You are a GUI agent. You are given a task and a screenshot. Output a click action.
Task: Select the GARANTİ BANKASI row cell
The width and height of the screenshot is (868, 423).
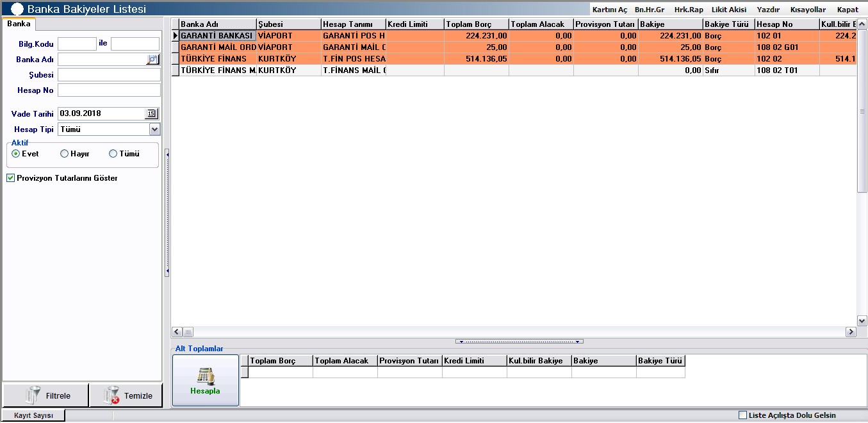click(x=218, y=36)
